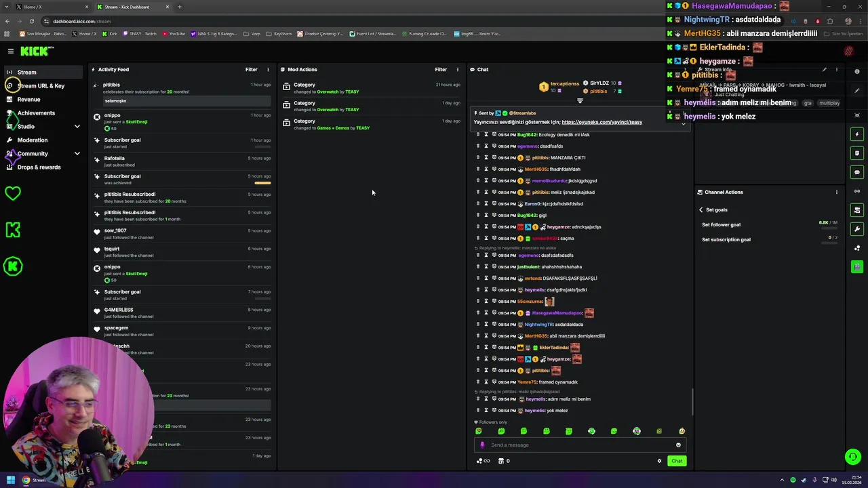
Task: Timeout Yemre75 via hourglass icon
Action: 486,382
